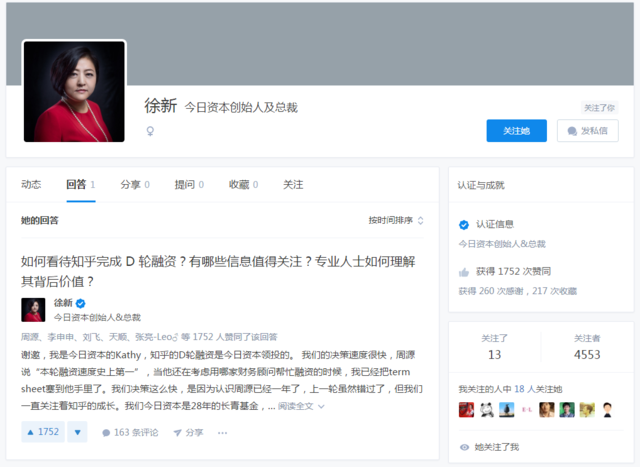Open the 按时间排序 sort dropdown
The height and width of the screenshot is (467, 640).
tap(396, 220)
